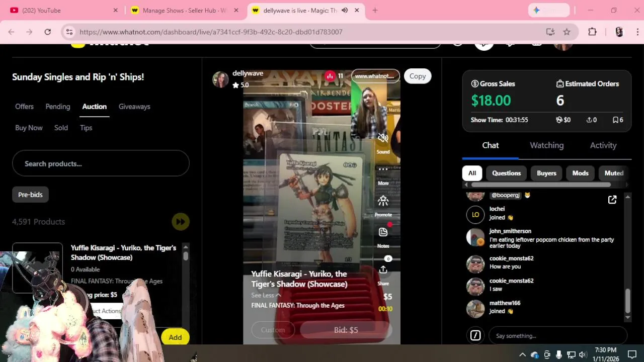Bookmark this page with star icon
Screen dimensions: 644x362
(567, 32)
